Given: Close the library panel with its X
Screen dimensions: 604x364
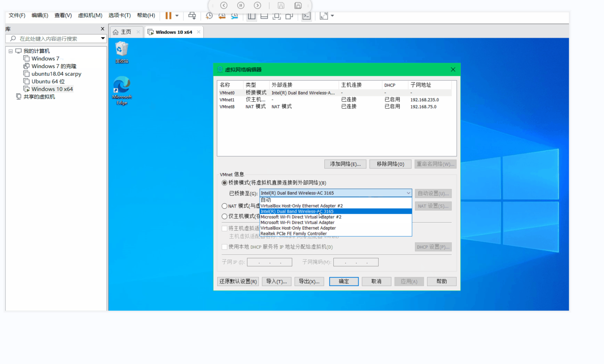Looking at the screenshot, I should [103, 29].
